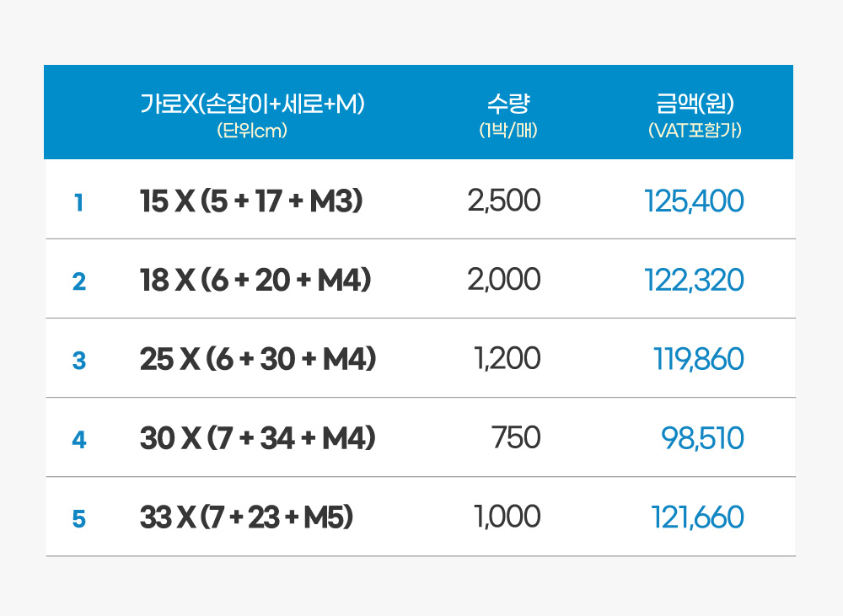Select row number 2
Screen dimensions: 843x616
(78, 281)
